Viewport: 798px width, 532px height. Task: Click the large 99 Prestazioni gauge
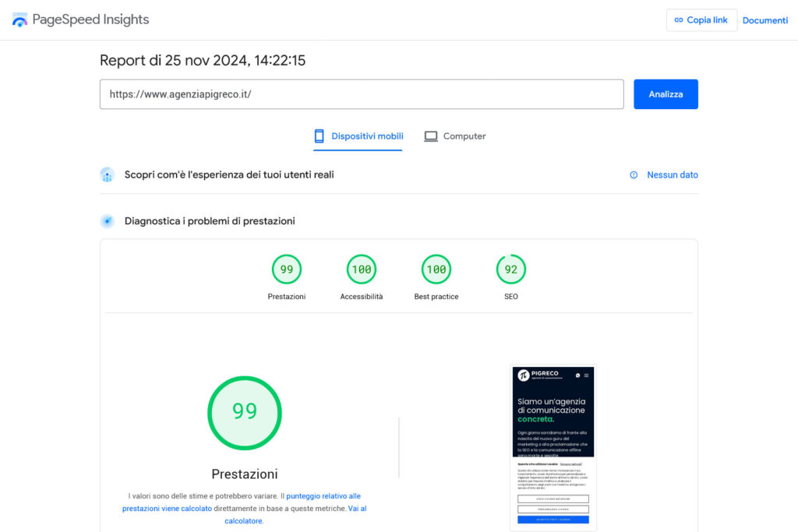[245, 413]
